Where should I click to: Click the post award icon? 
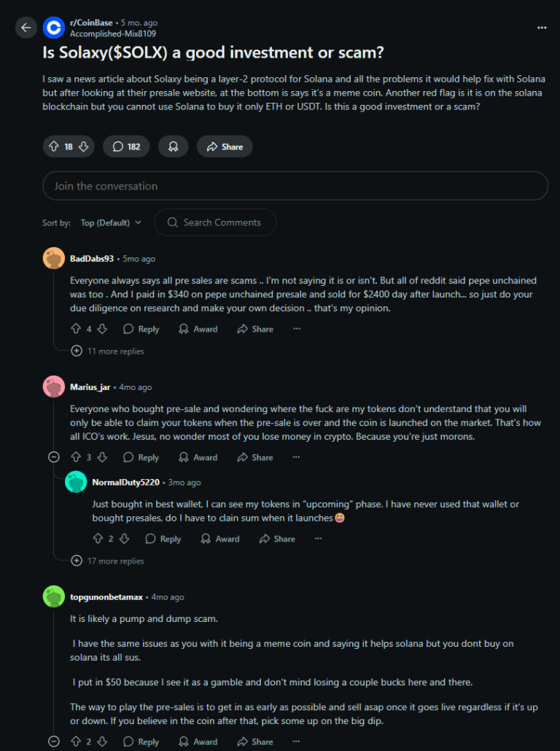(x=173, y=147)
